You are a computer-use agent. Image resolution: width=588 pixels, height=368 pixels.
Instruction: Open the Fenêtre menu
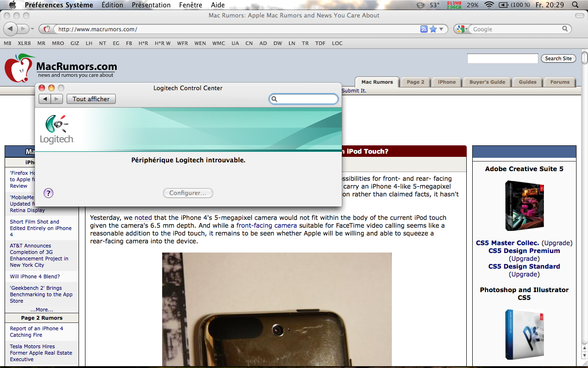[x=191, y=5]
